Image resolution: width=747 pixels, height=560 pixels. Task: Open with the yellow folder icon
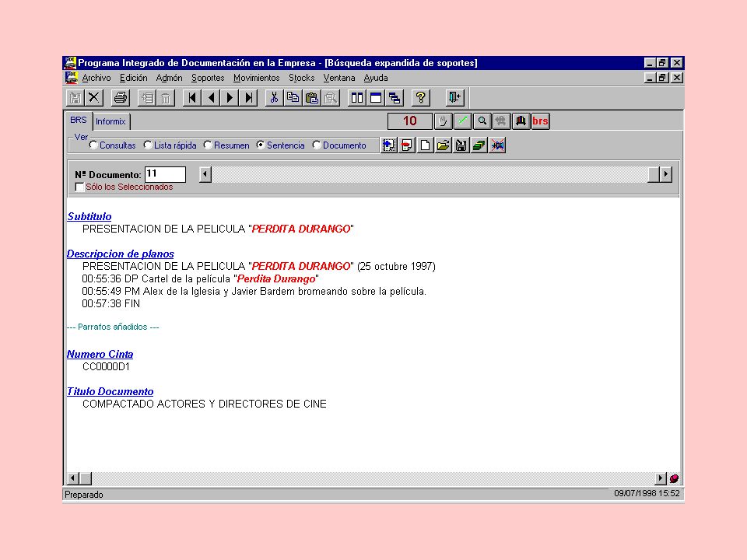[443, 145]
